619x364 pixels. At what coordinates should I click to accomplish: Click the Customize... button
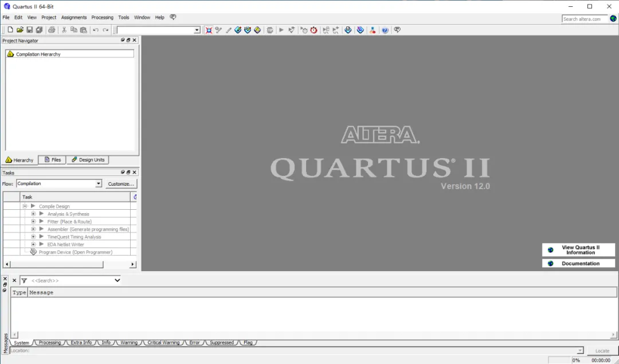click(121, 184)
